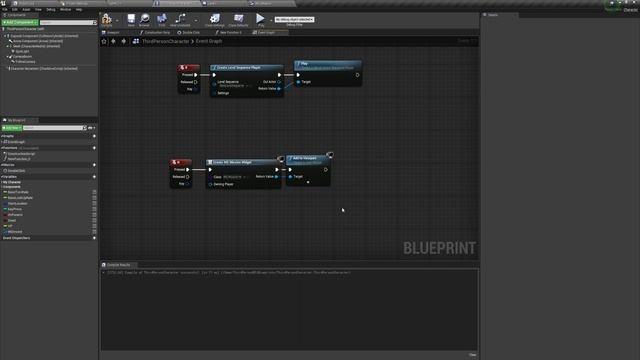Click the My Blueprint search field

point(54,128)
